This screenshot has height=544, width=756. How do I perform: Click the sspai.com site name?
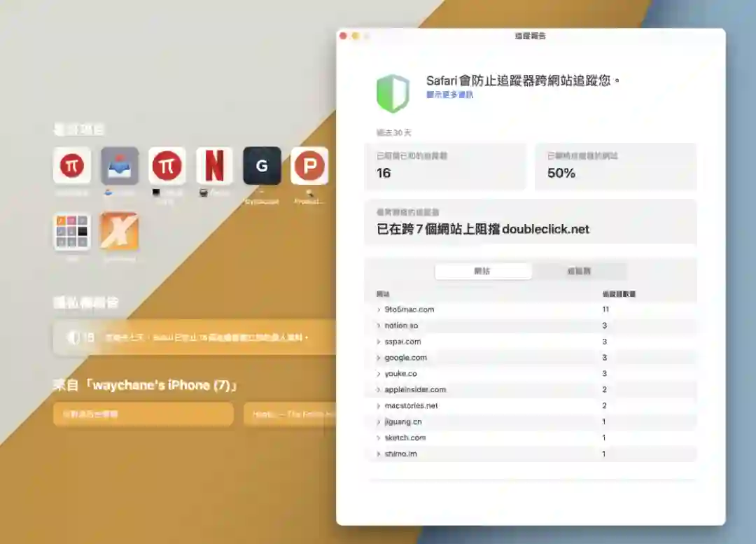[402, 342]
